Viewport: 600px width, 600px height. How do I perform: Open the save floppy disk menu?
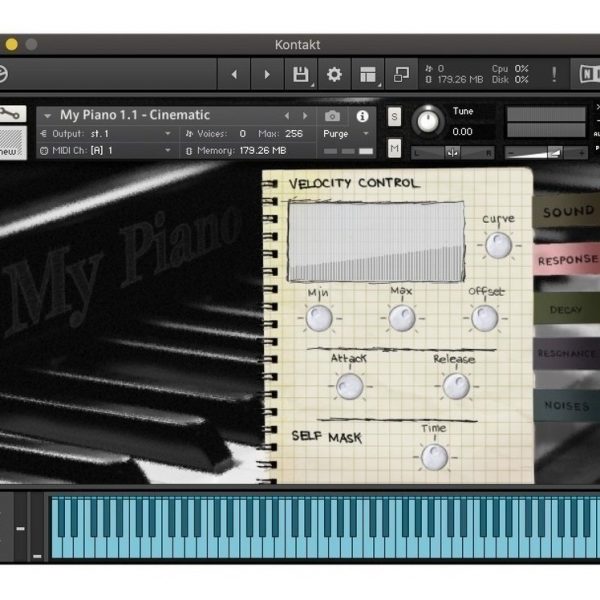(x=301, y=74)
